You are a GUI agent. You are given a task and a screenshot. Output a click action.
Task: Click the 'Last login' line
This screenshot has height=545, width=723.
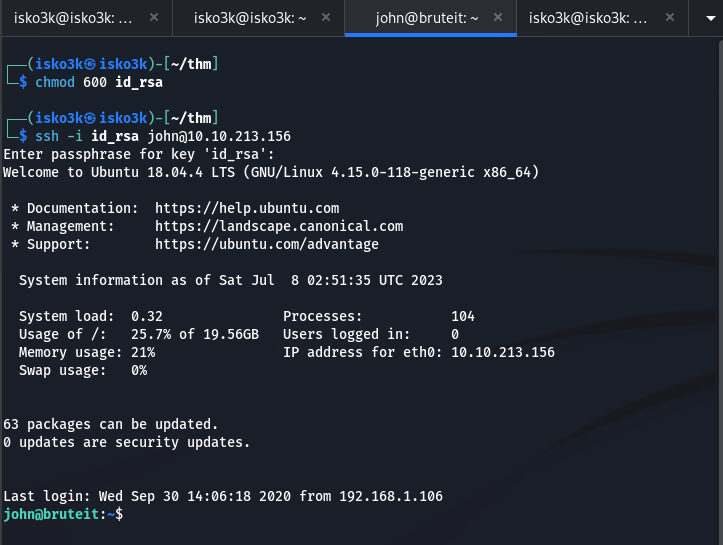(x=223, y=496)
